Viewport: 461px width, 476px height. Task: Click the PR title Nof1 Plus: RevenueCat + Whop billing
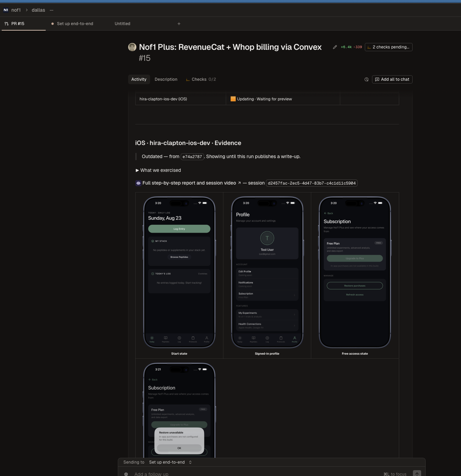coord(230,47)
